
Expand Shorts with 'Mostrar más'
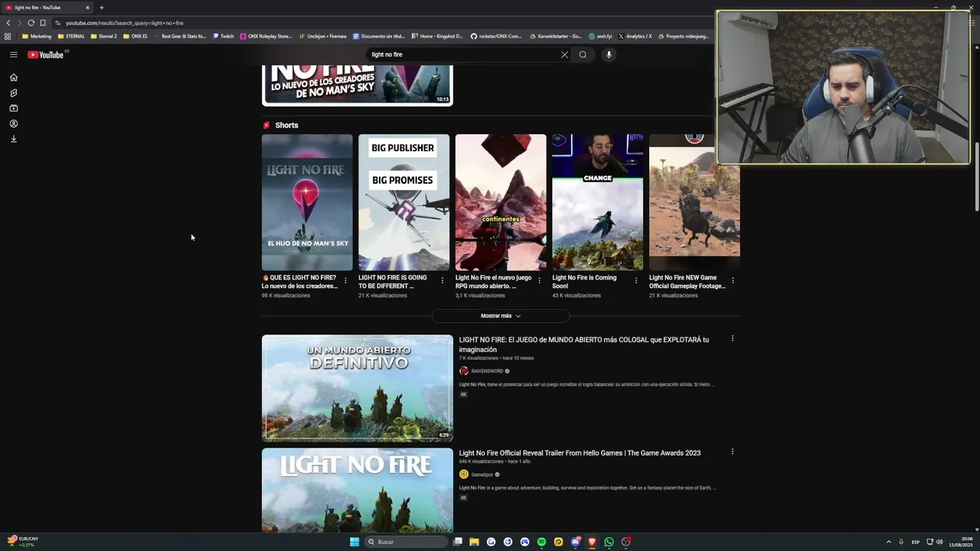(x=501, y=316)
